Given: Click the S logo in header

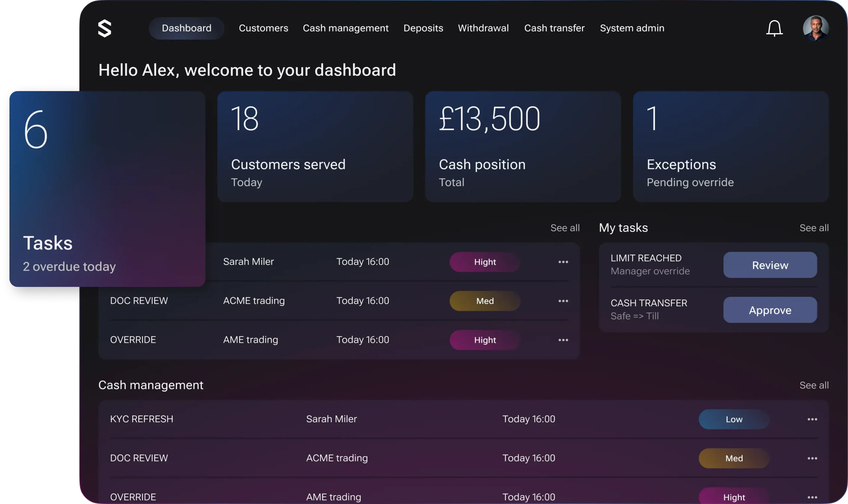Looking at the screenshot, I should pos(105,28).
